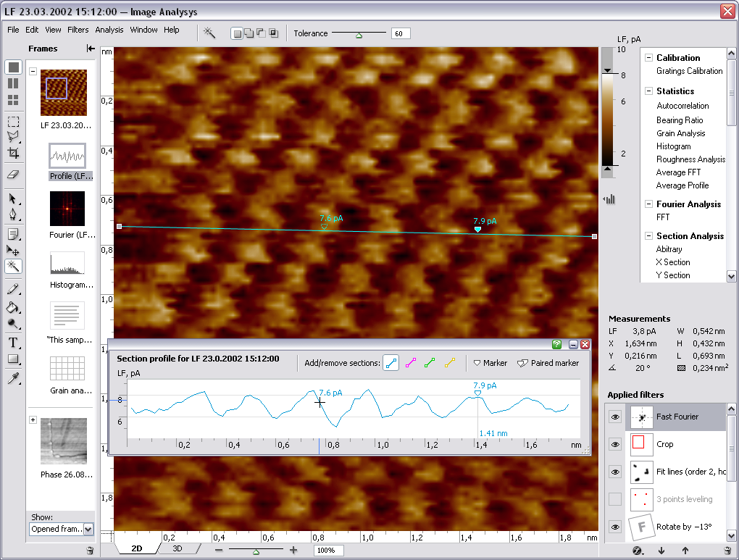Select the Paint Bucket fill tool

[13, 307]
